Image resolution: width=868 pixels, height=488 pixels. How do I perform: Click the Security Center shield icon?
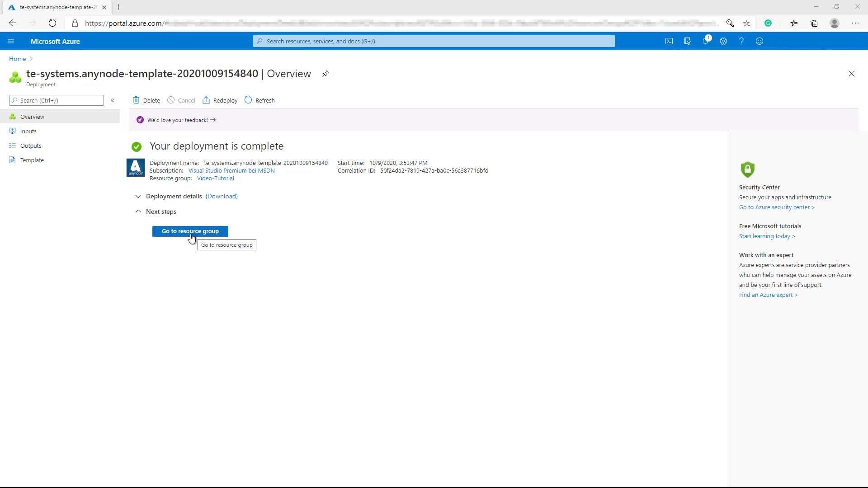pyautogui.click(x=748, y=169)
